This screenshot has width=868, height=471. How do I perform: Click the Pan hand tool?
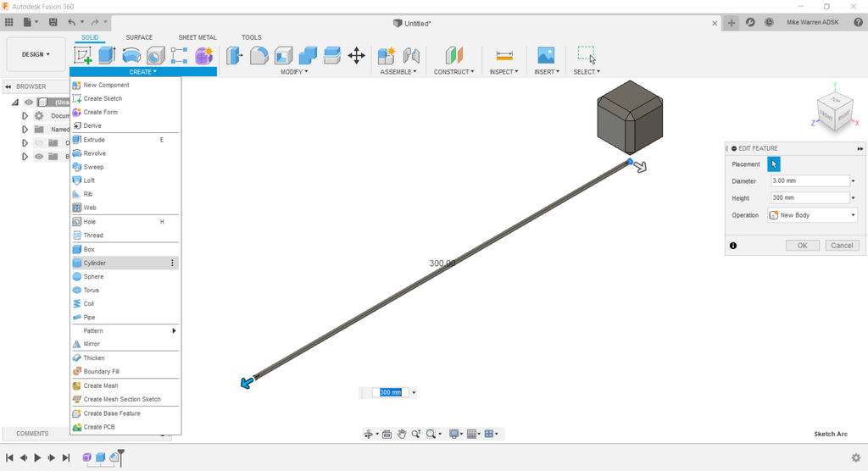point(401,434)
